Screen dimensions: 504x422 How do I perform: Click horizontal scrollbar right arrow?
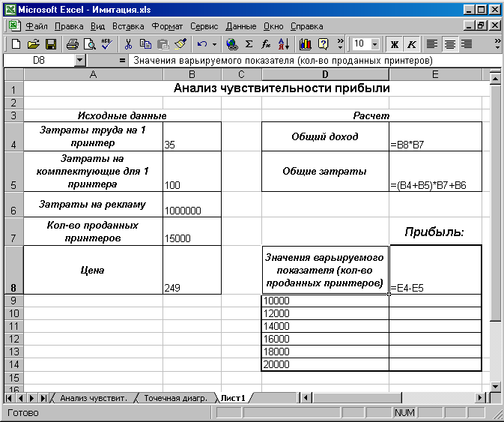click(x=480, y=398)
